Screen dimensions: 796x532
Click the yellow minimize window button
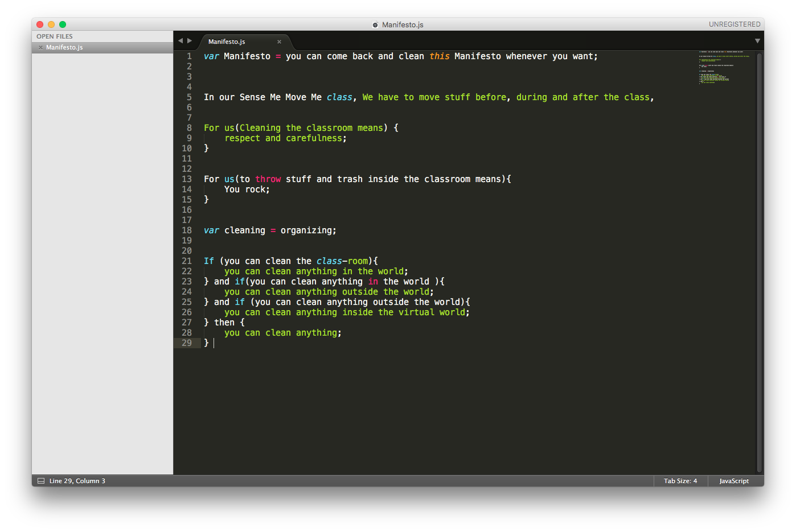51,24
